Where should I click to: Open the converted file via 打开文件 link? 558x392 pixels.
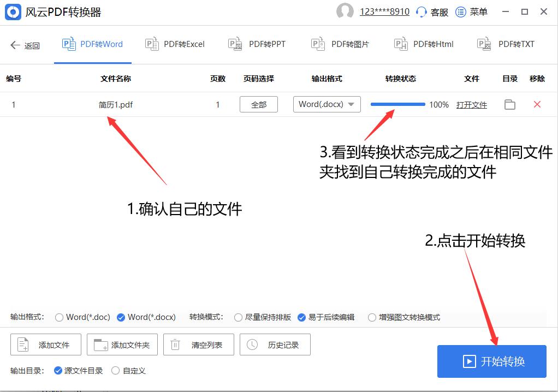point(471,104)
